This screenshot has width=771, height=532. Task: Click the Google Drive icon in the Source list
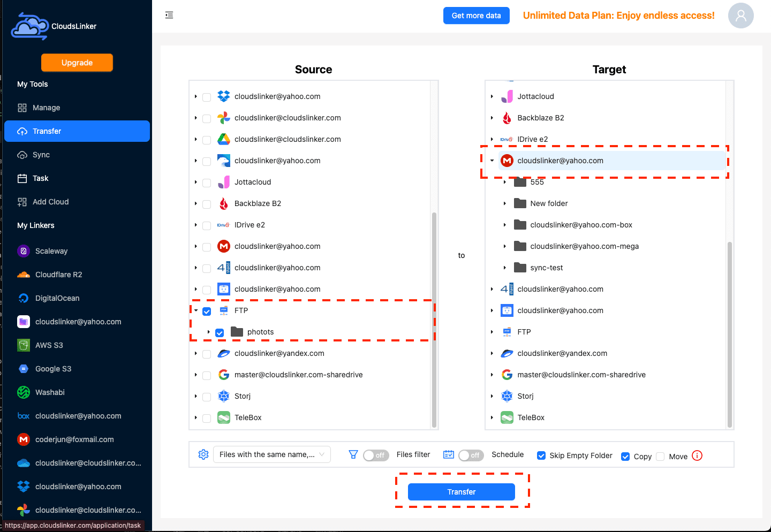click(x=224, y=139)
